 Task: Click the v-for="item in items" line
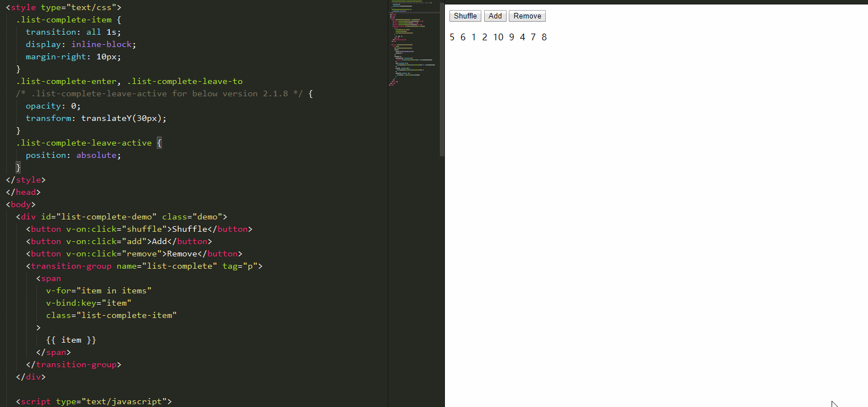99,291
